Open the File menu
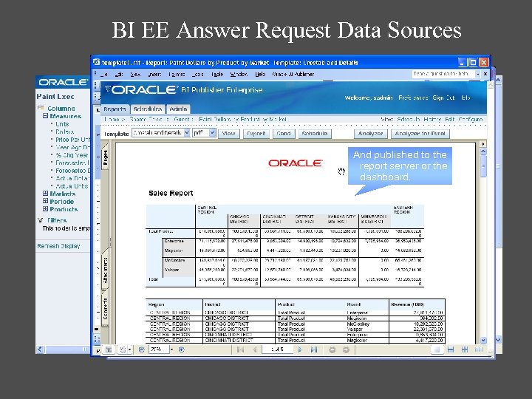Screen dimensions: 532x399 click(104, 74)
